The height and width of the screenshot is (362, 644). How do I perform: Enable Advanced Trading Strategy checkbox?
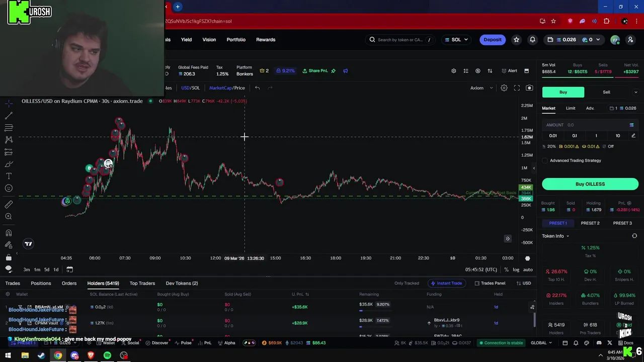[x=545, y=160]
